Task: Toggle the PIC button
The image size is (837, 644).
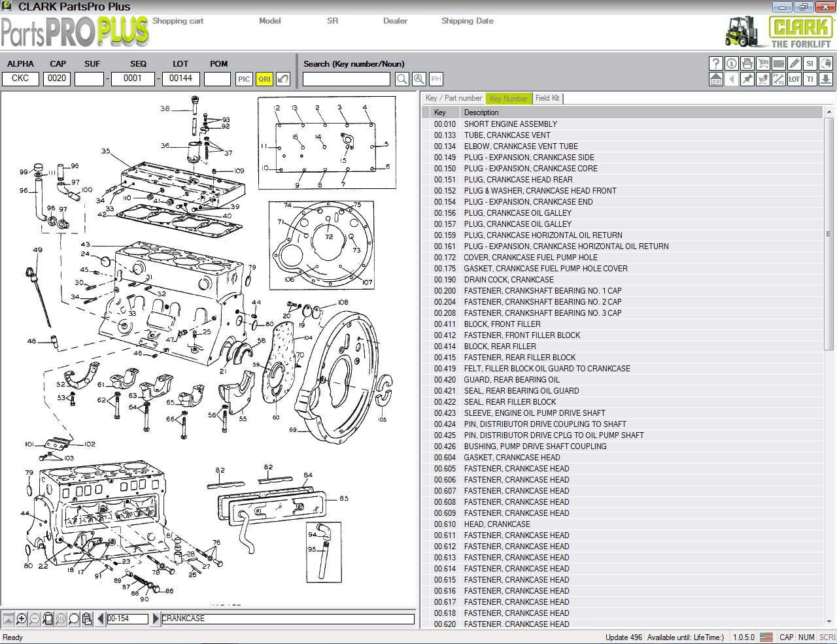Action: coord(244,78)
